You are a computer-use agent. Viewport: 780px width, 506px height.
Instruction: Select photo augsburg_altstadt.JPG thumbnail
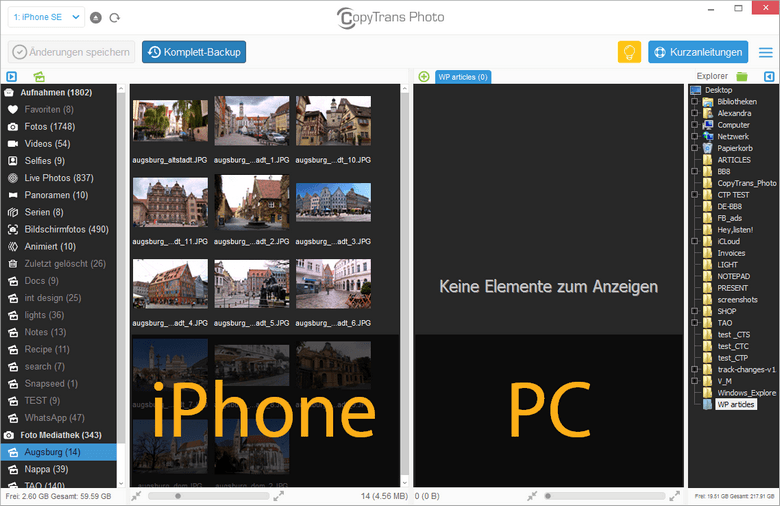[170, 121]
